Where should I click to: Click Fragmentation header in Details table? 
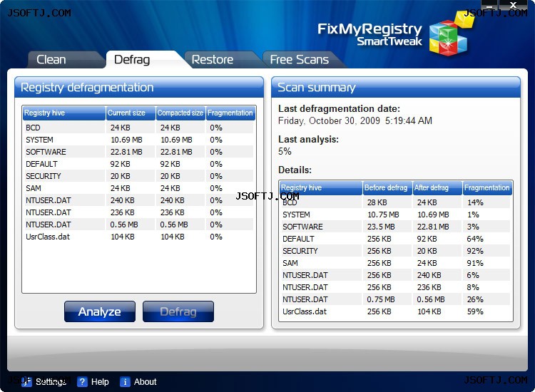pos(487,188)
